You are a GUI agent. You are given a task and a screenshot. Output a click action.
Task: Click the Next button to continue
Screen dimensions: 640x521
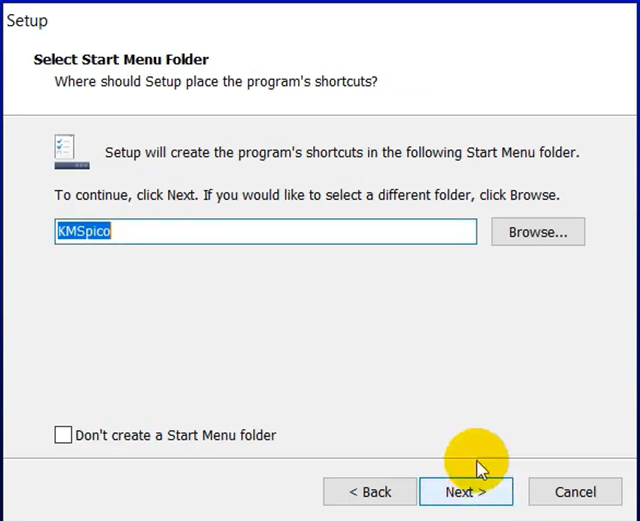pyautogui.click(x=466, y=492)
